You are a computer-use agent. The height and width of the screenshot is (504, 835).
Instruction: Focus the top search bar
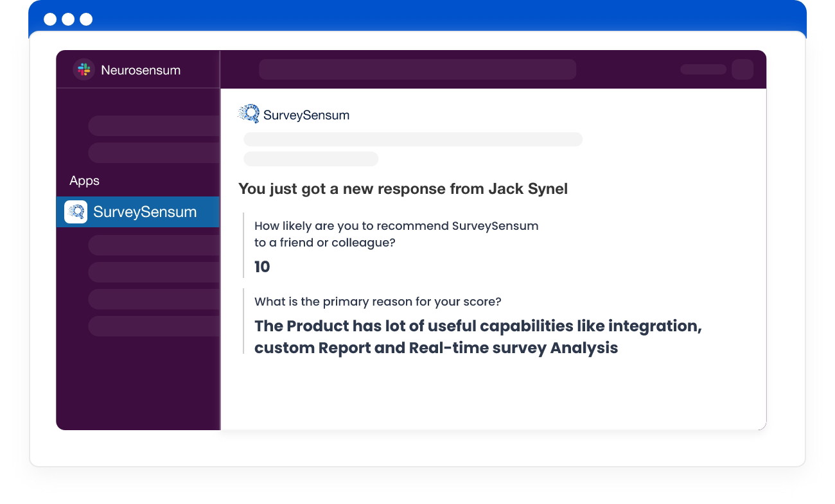(x=418, y=69)
